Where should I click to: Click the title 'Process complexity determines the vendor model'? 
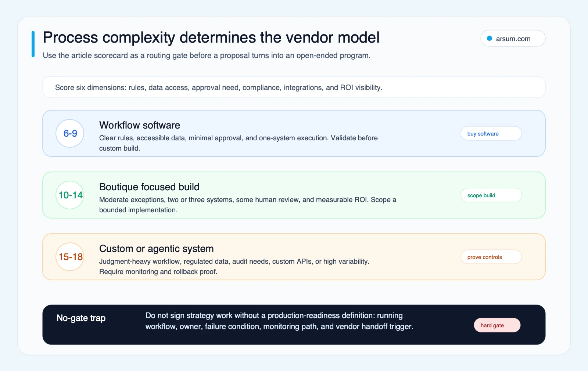pos(211,37)
